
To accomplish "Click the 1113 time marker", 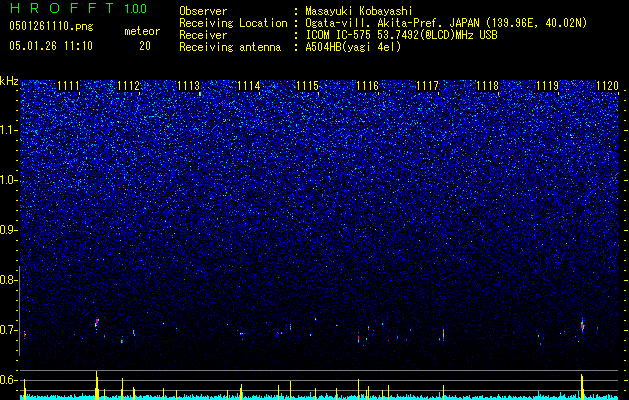I will [189, 86].
